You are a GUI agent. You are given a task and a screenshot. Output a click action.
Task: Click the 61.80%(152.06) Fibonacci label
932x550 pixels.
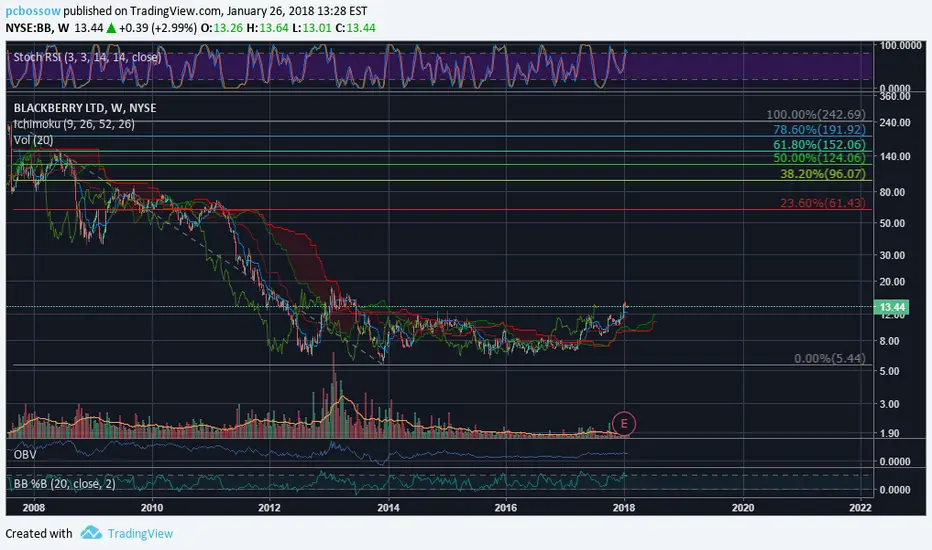819,144
